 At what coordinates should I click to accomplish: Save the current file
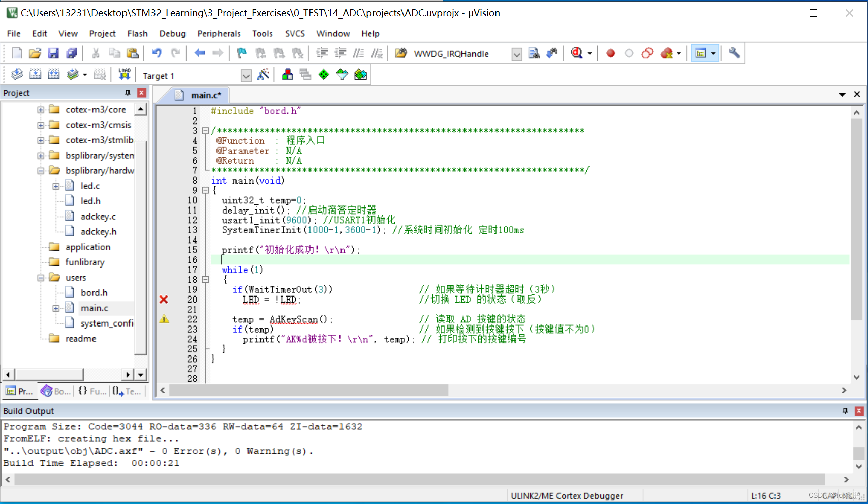click(53, 53)
